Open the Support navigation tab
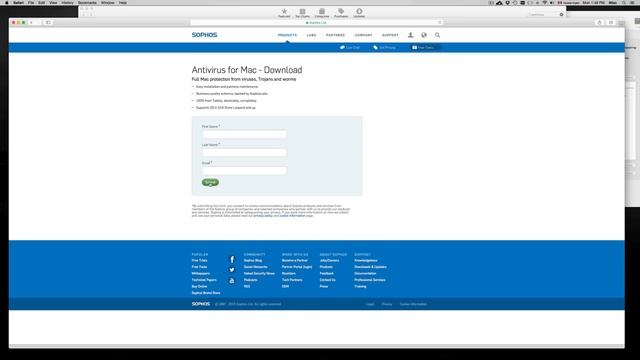This screenshot has height=360, width=640. (x=390, y=35)
